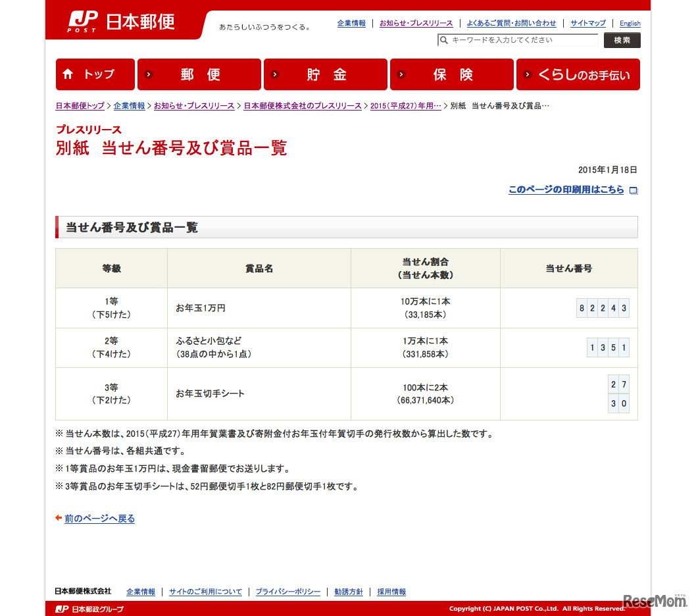Click the 1等(下5けた) grade cell
Screen dimensions: 696x616
111,308
